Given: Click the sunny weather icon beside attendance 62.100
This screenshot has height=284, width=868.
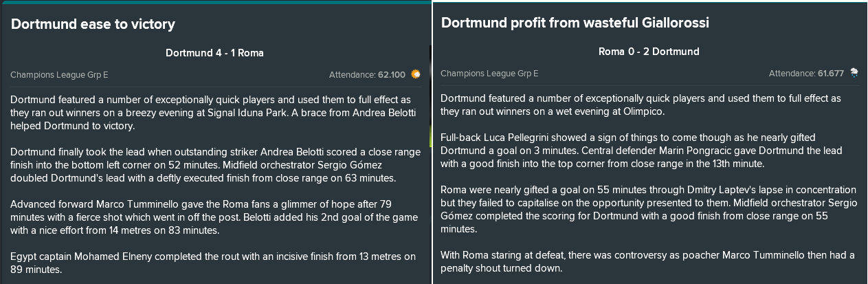Looking at the screenshot, I should [416, 74].
